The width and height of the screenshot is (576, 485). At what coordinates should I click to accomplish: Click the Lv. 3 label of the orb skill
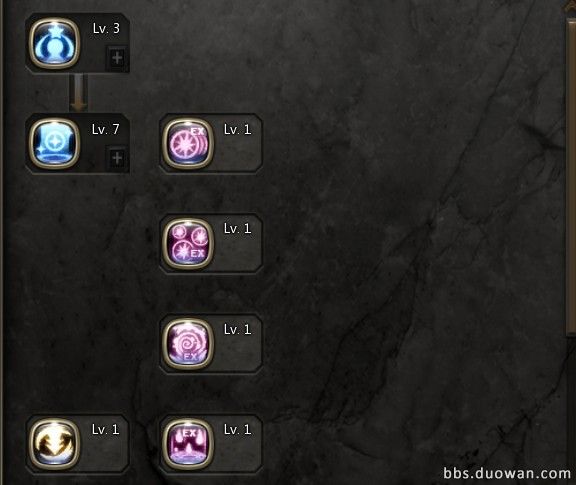106,29
